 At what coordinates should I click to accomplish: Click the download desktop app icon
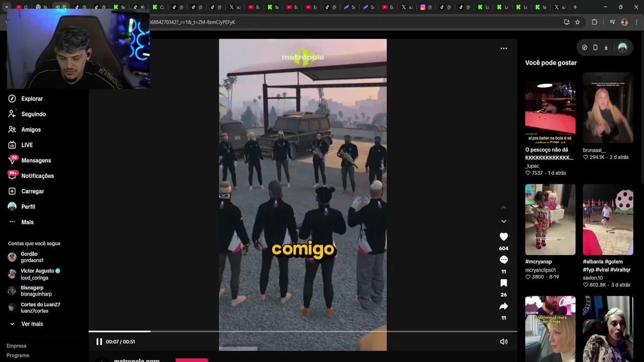point(606,48)
